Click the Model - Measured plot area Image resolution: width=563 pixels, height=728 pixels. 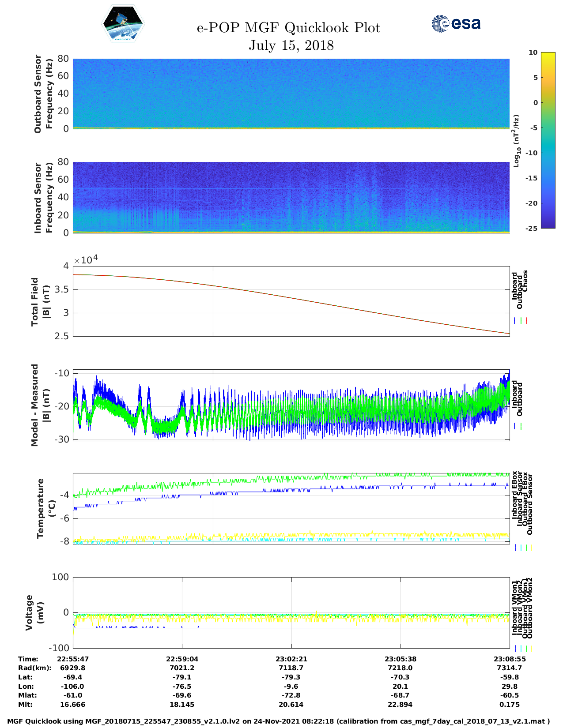pyautogui.click(x=291, y=405)
